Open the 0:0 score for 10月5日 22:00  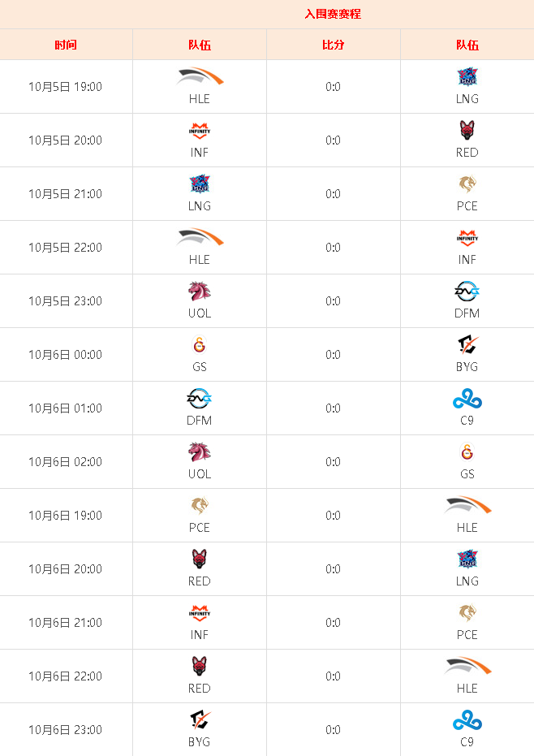coord(333,248)
